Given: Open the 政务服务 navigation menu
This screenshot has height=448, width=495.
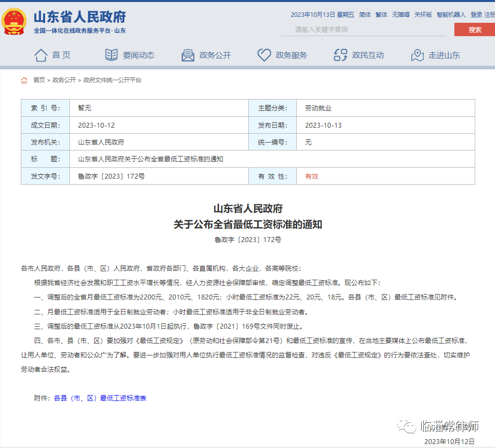Looking at the screenshot, I should pyautogui.click(x=291, y=55).
